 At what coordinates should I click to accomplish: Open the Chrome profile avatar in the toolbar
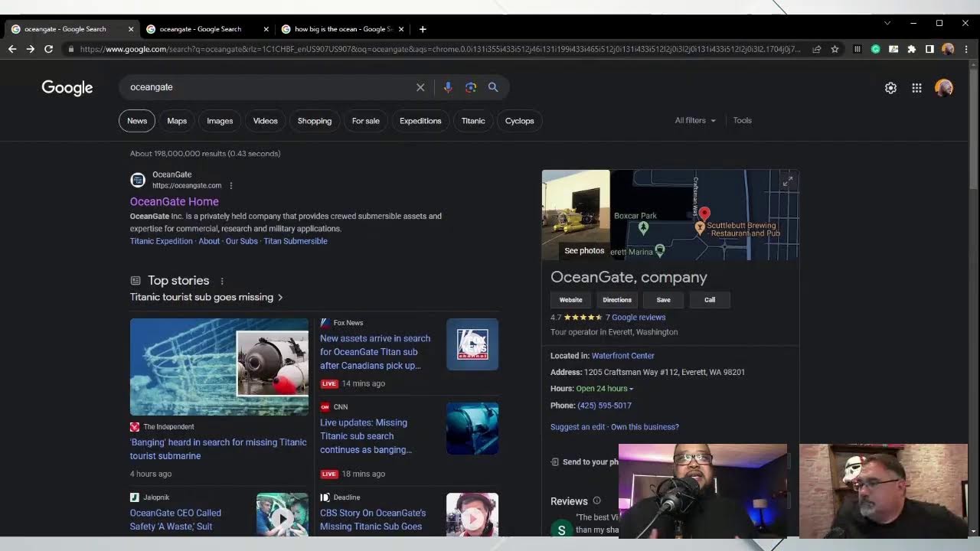(x=948, y=49)
